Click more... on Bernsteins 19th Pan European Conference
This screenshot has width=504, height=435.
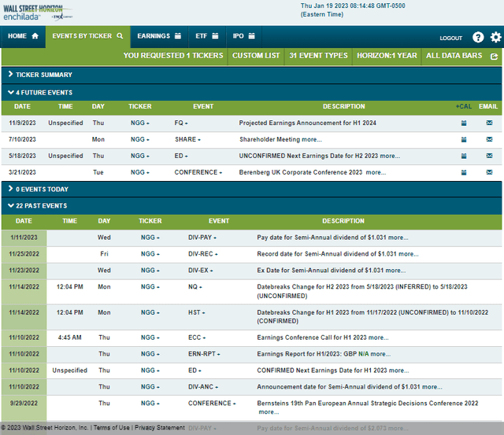[269, 412]
